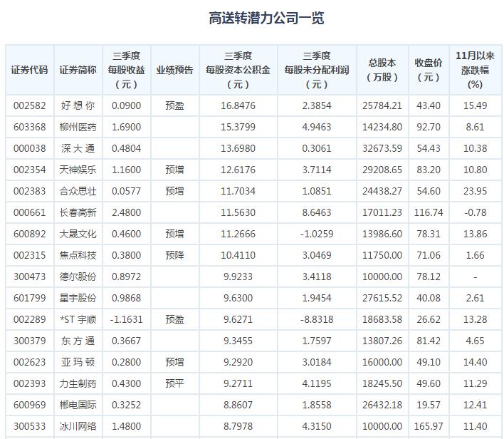Image resolution: width=504 pixels, height=439 pixels.
Task: Click the 总股本(万股) column header
Action: 382,70
